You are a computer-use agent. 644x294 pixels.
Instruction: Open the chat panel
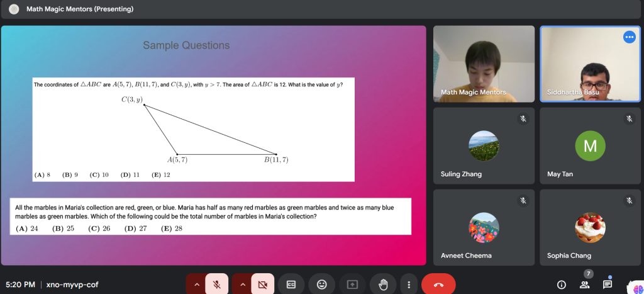[608, 285]
